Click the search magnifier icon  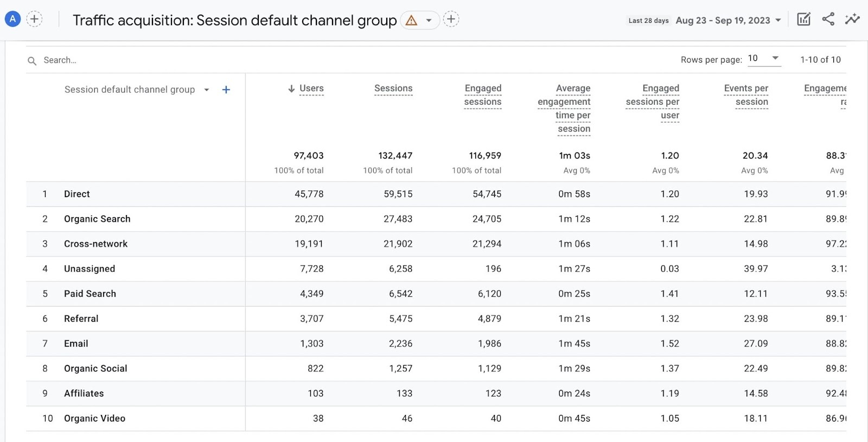pos(32,61)
